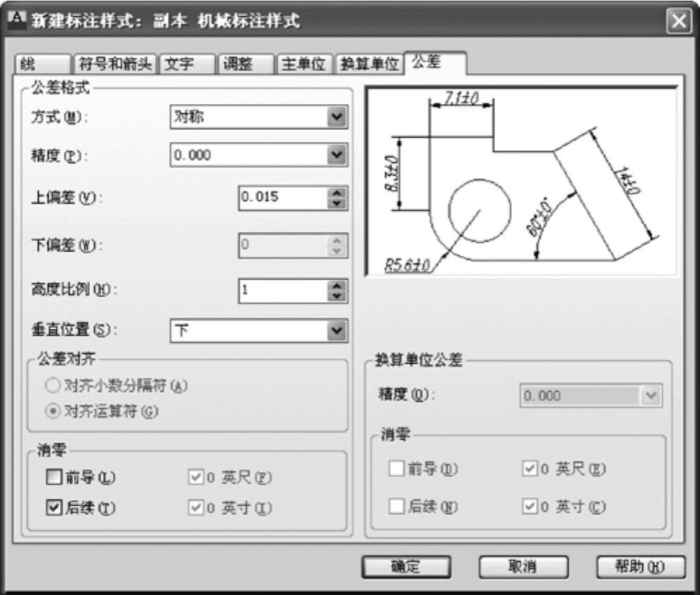This screenshot has height=595, width=700.
Task: Open the 换算单位 tab
Action: 369,64
